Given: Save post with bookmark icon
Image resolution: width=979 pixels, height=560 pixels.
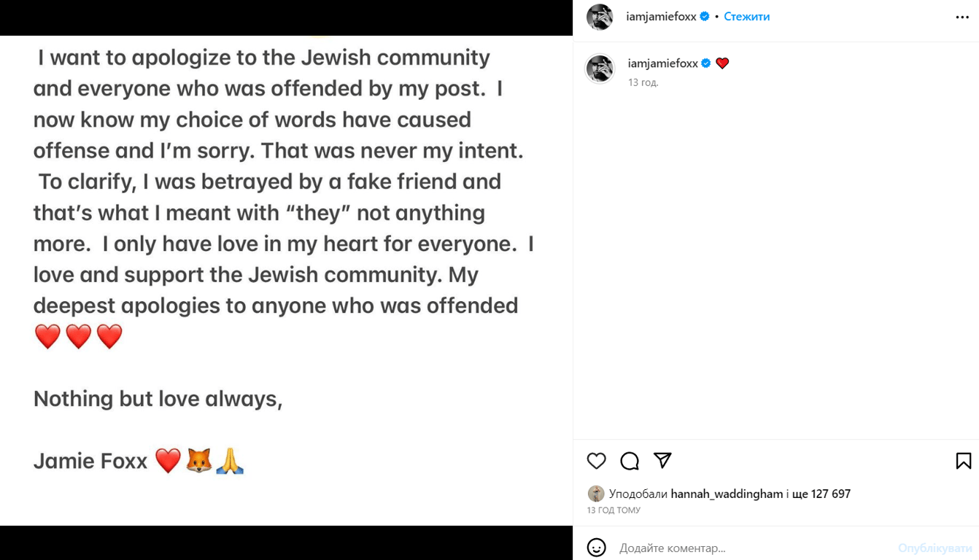Looking at the screenshot, I should pyautogui.click(x=963, y=461).
